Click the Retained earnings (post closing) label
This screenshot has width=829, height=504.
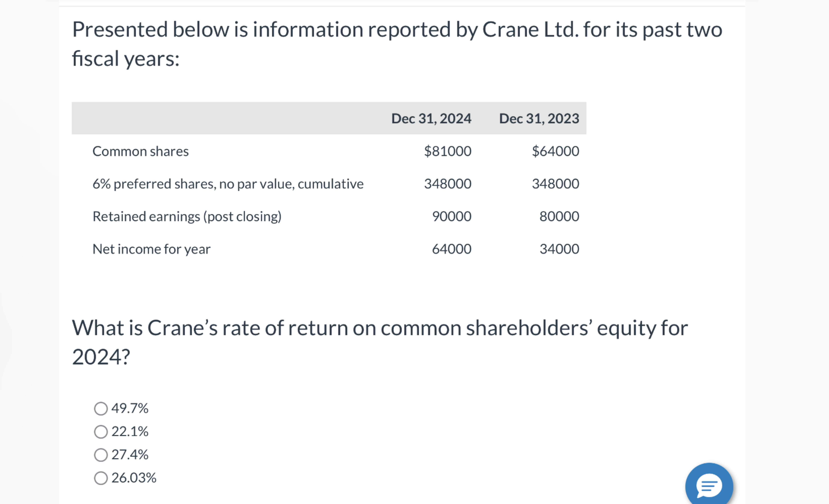(187, 216)
